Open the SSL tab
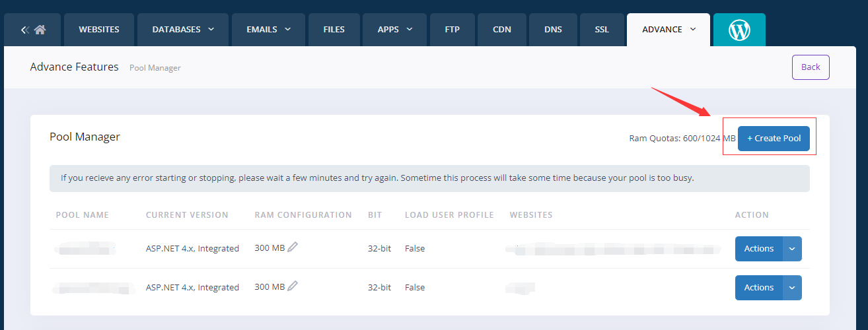 (602, 30)
